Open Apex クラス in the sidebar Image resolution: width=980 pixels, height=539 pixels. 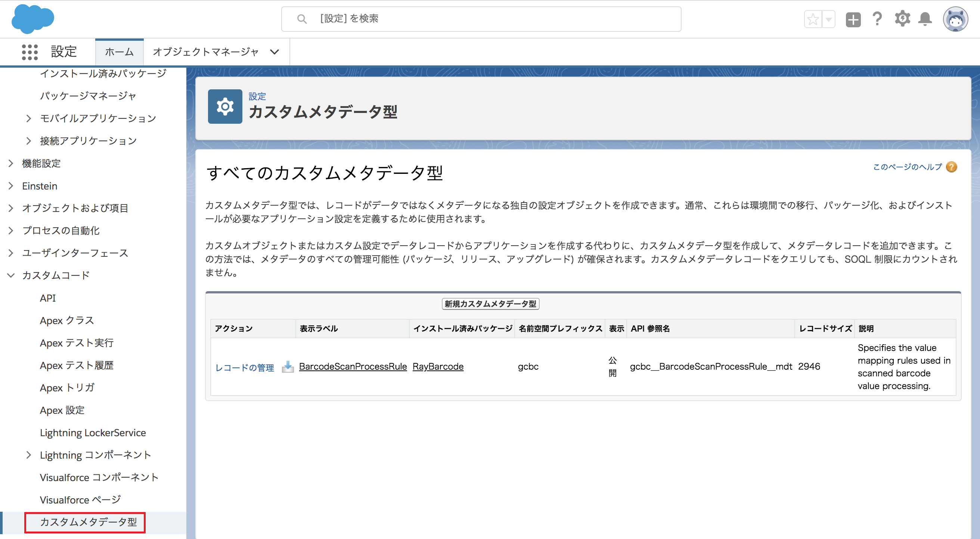(x=67, y=320)
